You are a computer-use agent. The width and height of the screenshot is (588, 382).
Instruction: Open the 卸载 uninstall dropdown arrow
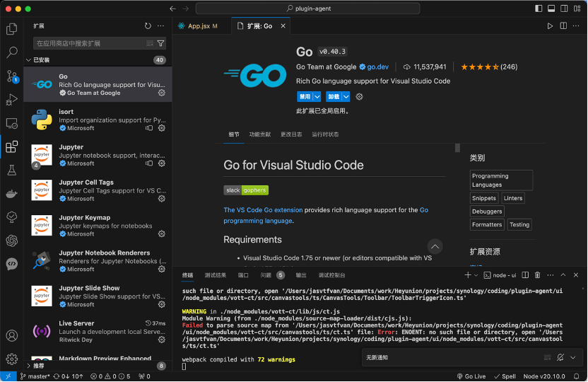(x=346, y=97)
